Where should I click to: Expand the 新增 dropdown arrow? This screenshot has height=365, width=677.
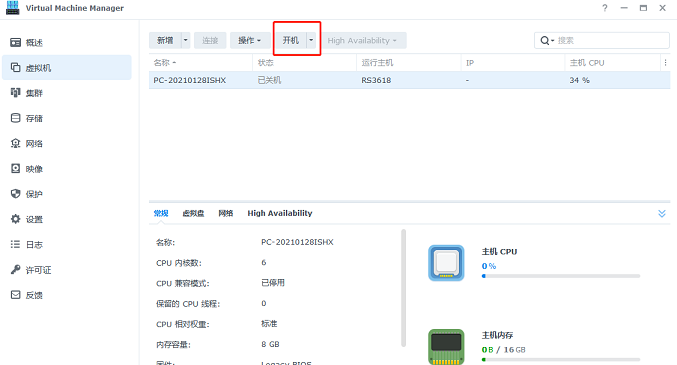click(186, 41)
